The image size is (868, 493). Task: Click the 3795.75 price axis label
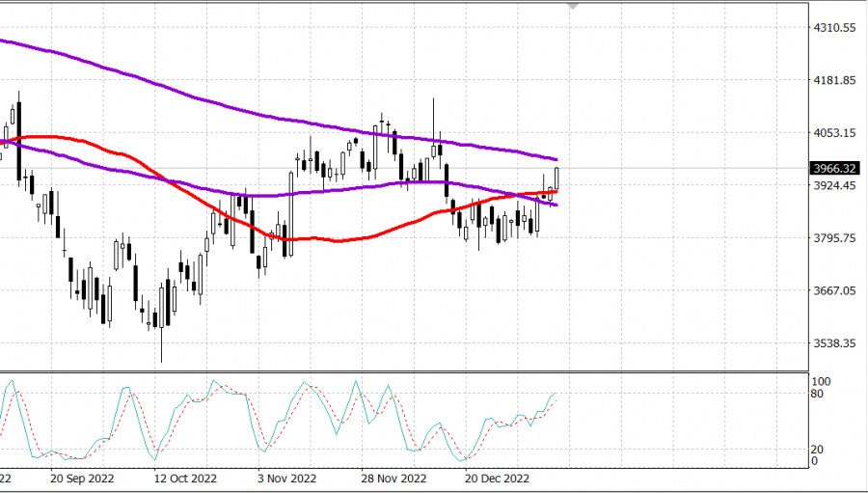pos(835,237)
